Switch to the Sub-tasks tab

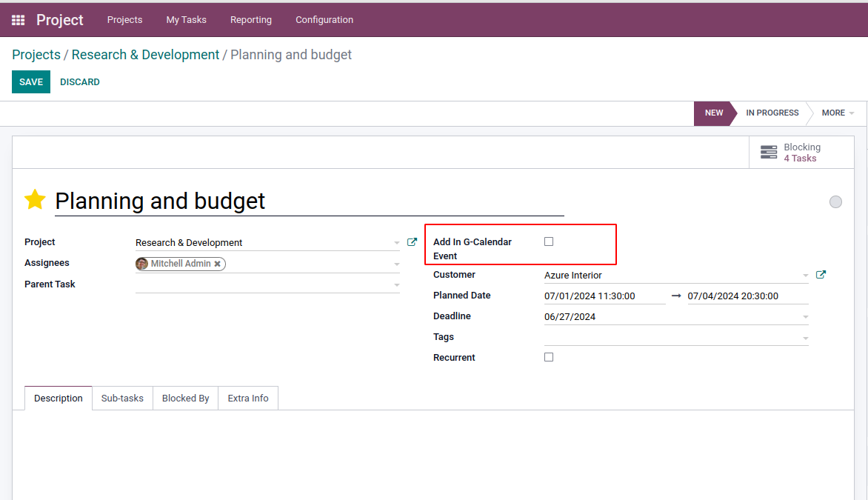click(x=122, y=399)
